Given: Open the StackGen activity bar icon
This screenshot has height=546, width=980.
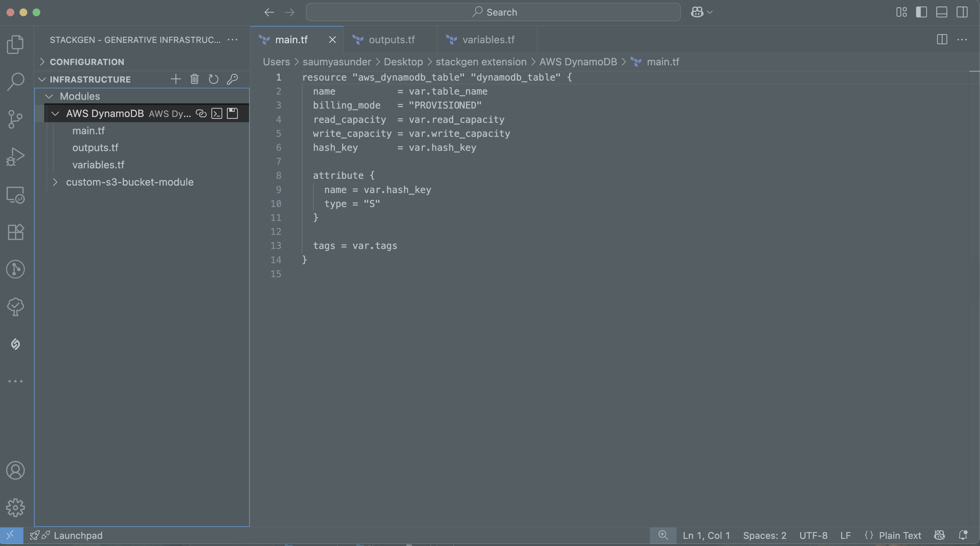Looking at the screenshot, I should [15, 344].
